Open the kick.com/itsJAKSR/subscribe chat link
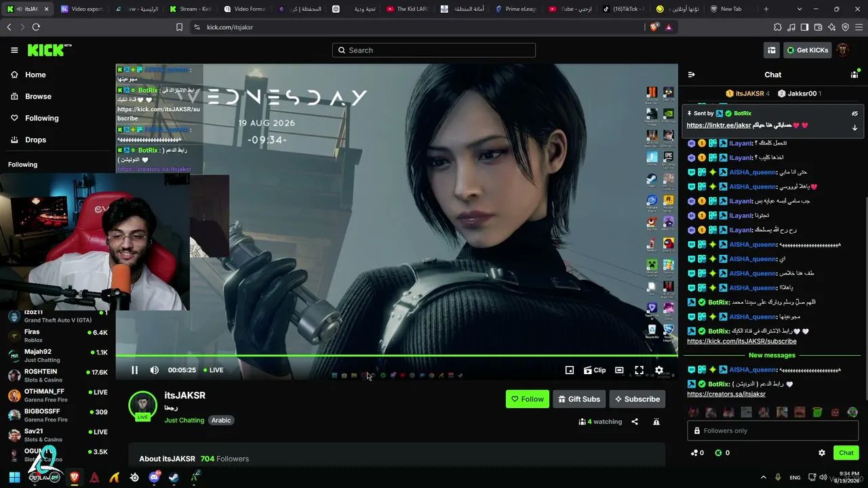868x488 pixels. coord(742,341)
